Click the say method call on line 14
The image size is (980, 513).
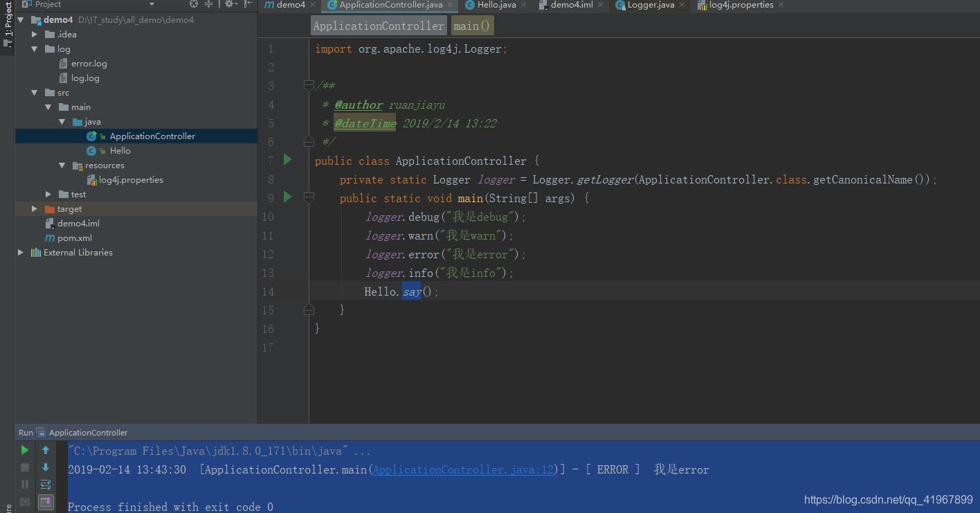tap(412, 291)
